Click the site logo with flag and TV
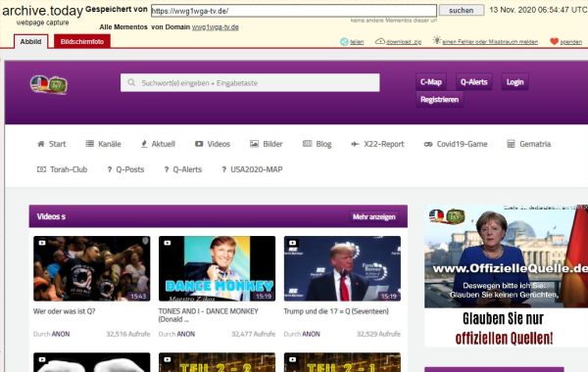 [49, 84]
